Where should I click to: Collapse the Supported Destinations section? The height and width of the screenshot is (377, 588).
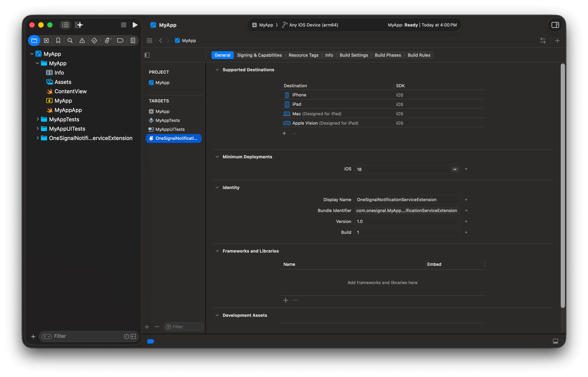pyautogui.click(x=217, y=70)
